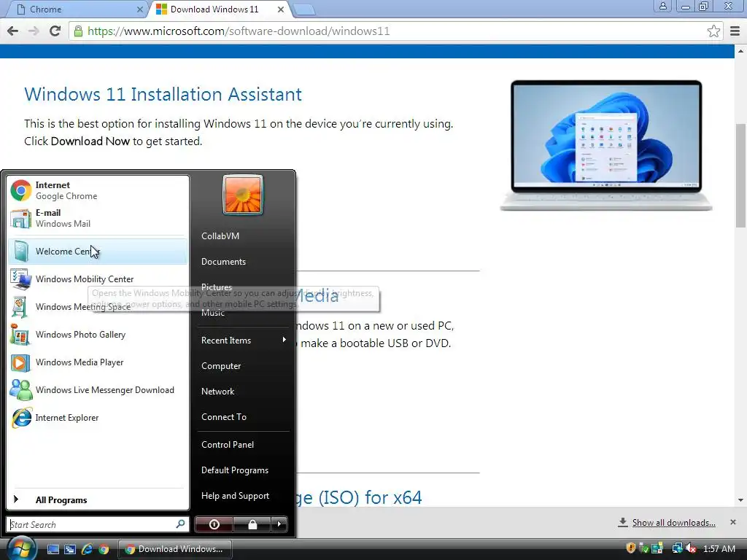Click the Windows Start orb

tap(21, 548)
